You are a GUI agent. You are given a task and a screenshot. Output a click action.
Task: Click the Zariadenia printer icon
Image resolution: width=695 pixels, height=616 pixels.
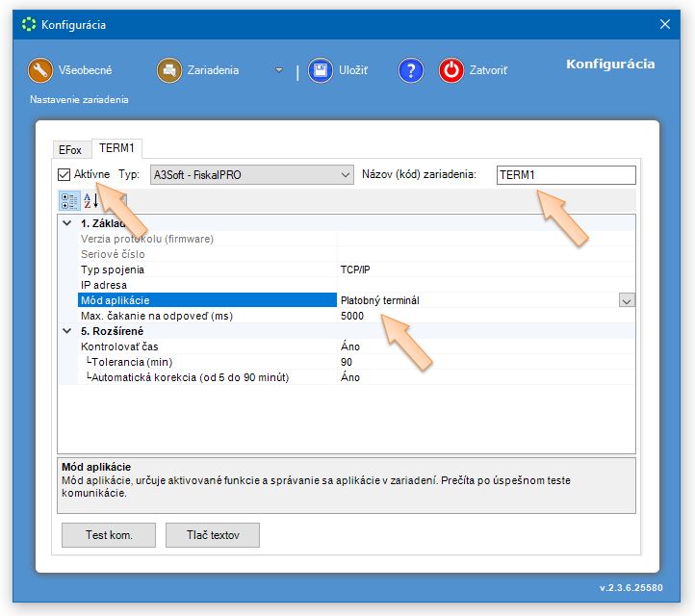[x=169, y=70]
